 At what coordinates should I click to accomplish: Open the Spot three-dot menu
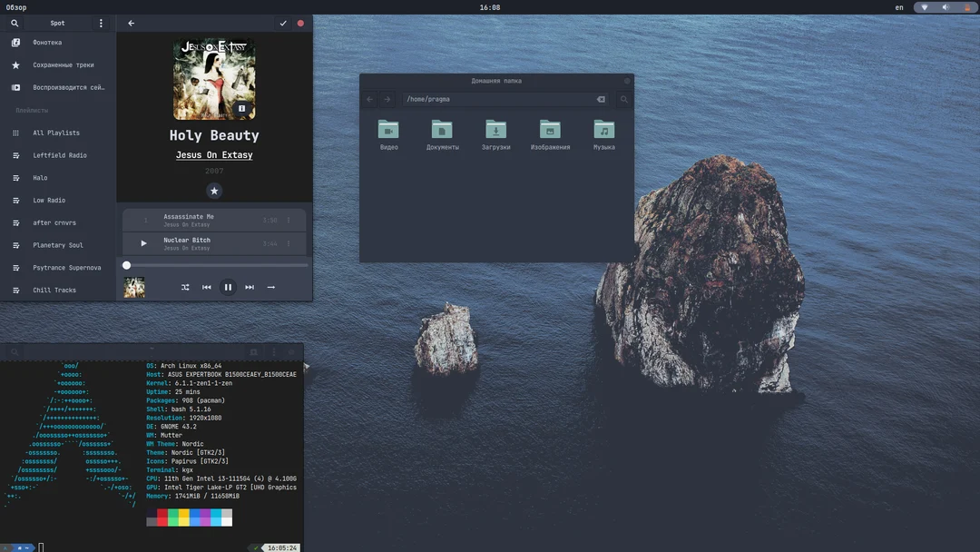coord(101,23)
